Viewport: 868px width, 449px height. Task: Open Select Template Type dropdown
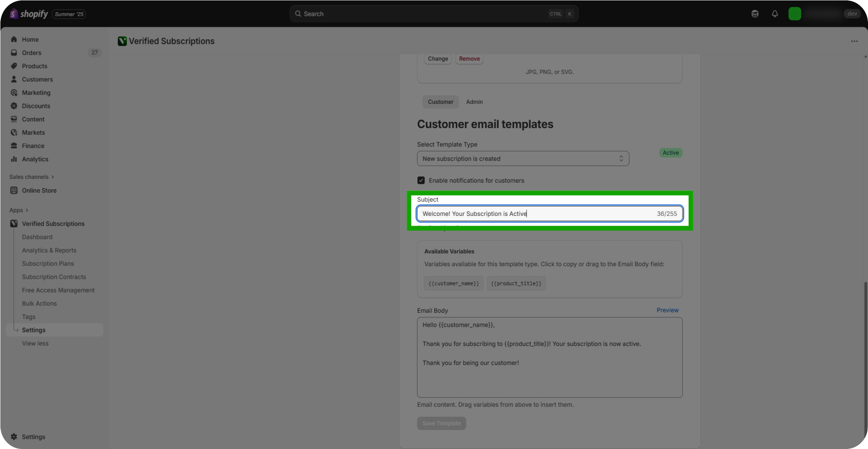pyautogui.click(x=523, y=158)
